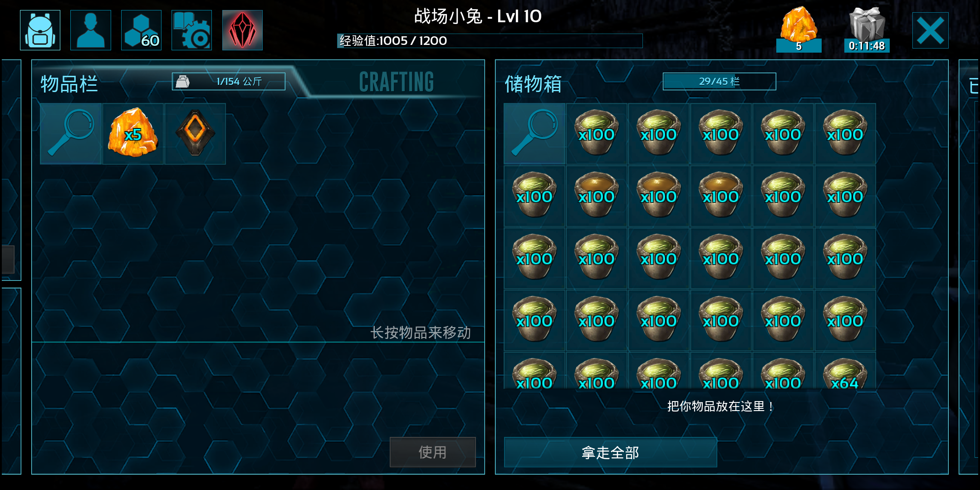Screen dimensions: 980x490
Task: Switch to the CRAFTING tab
Action: (397, 82)
